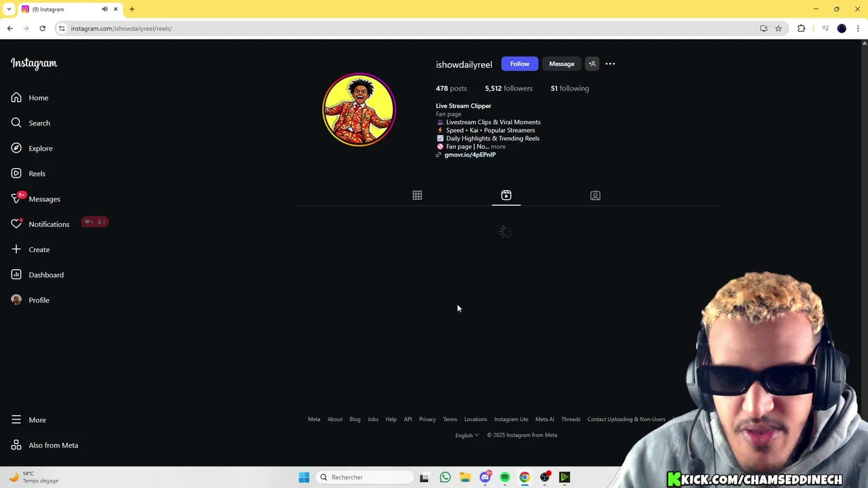Select the Reels tab on profile

(x=506, y=195)
